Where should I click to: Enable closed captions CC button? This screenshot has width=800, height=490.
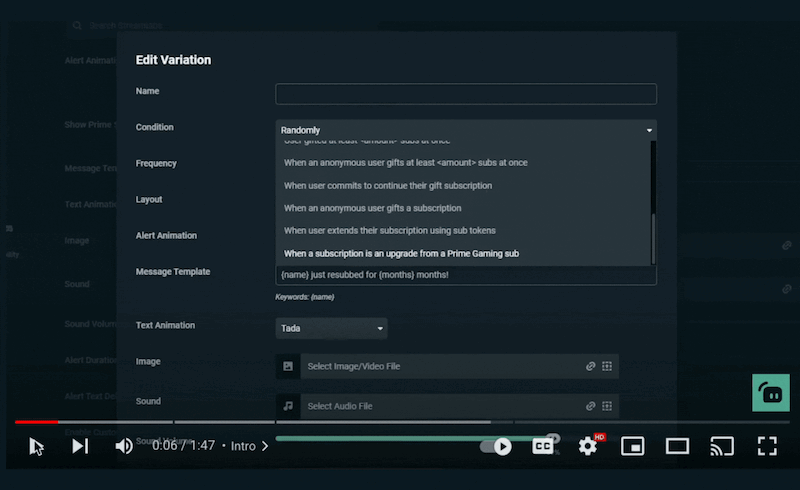(542, 446)
